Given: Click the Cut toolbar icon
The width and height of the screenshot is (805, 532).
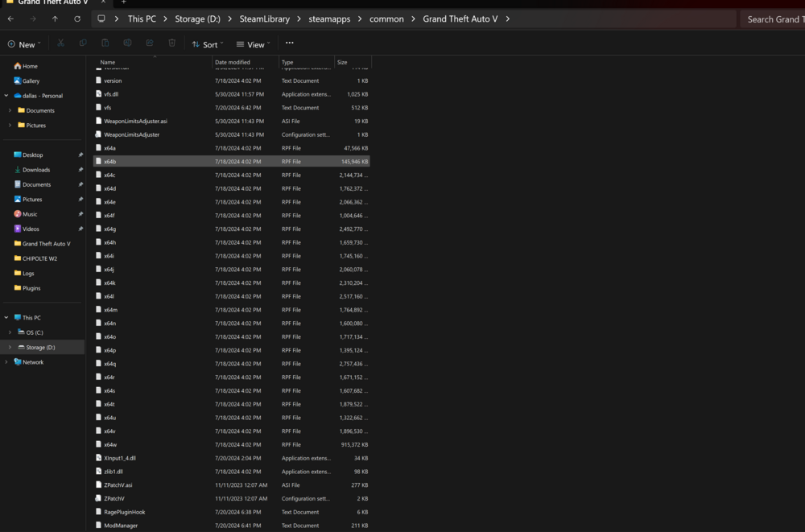Looking at the screenshot, I should (60, 43).
